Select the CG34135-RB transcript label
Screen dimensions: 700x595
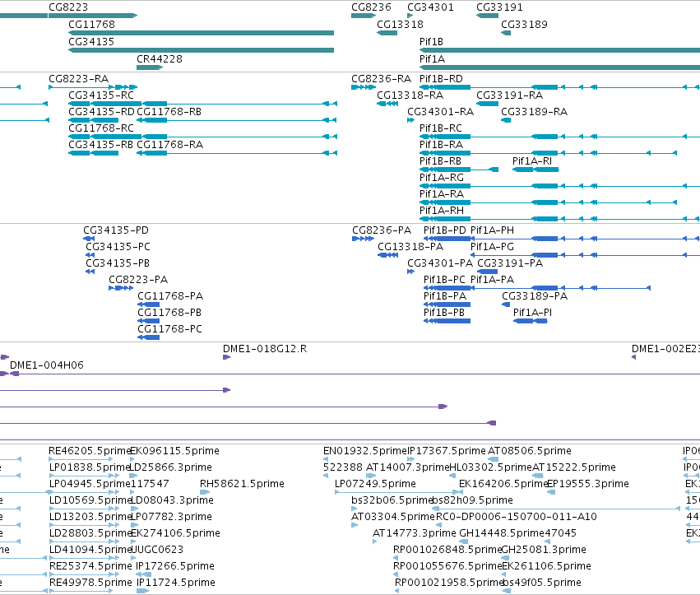tap(100, 145)
